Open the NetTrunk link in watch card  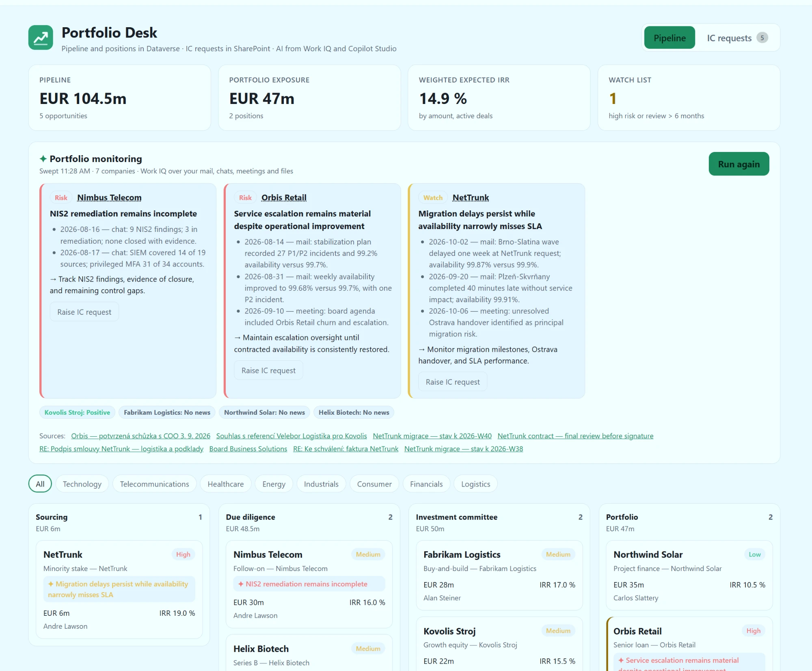(471, 198)
